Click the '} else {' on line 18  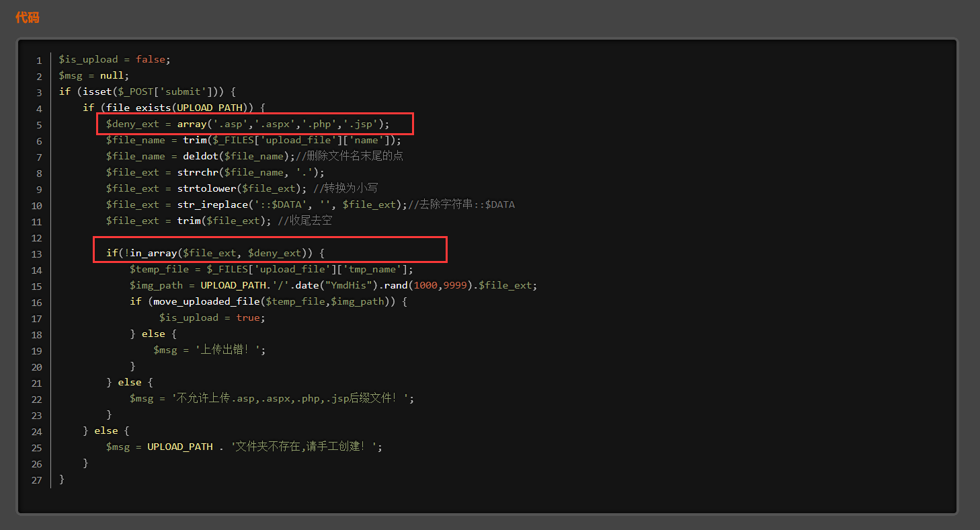153,334
